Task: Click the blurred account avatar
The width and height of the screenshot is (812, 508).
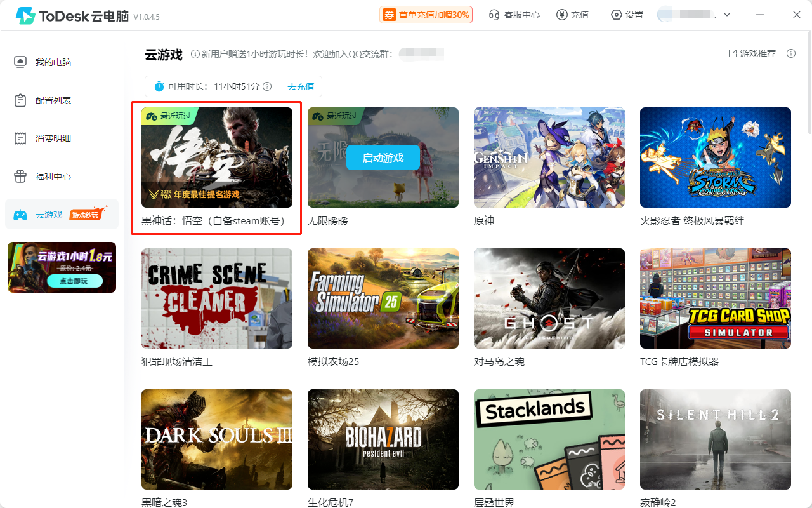Action: tap(665, 14)
